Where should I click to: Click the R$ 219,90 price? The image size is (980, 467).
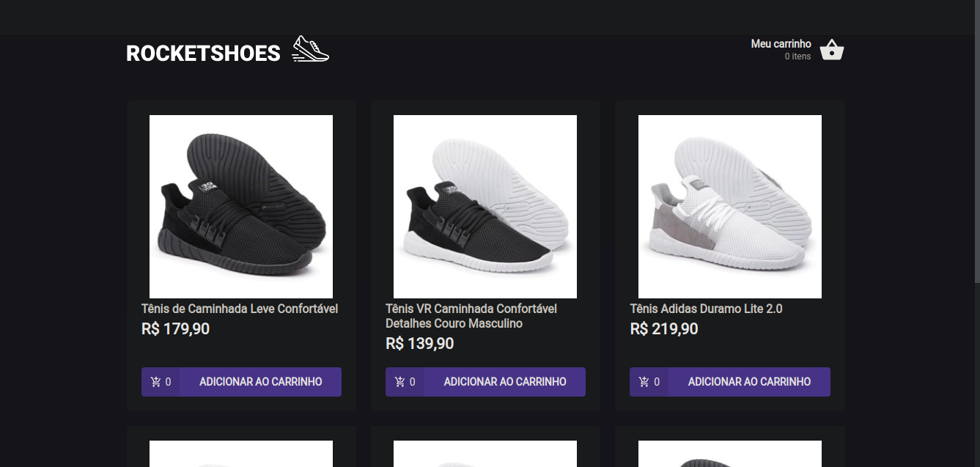coord(664,329)
